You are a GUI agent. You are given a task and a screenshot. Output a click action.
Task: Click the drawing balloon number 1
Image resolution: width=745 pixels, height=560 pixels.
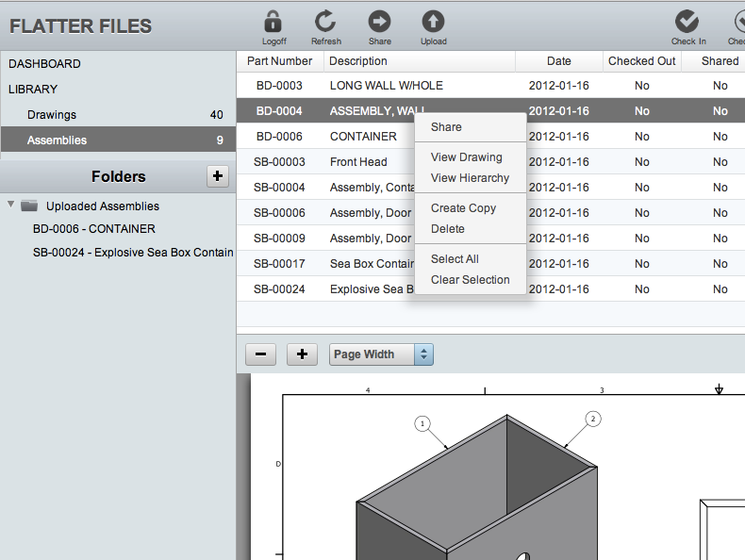click(x=422, y=423)
